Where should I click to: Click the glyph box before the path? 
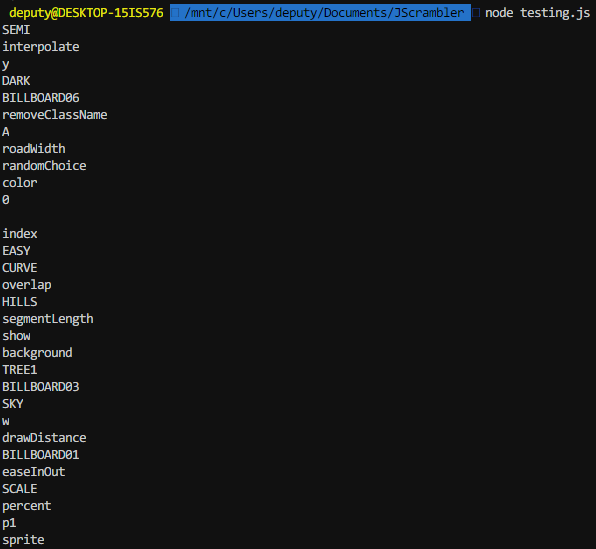click(175, 13)
